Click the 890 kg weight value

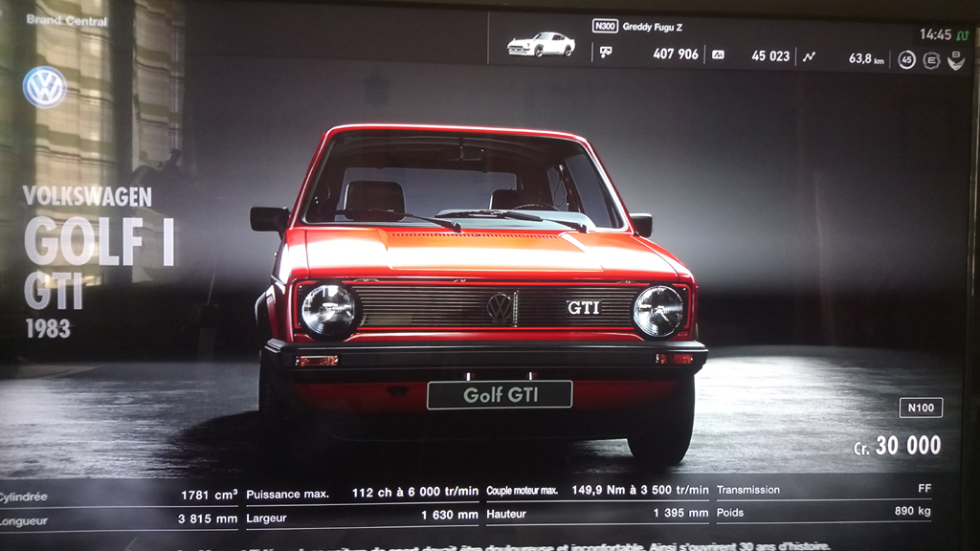tap(912, 511)
